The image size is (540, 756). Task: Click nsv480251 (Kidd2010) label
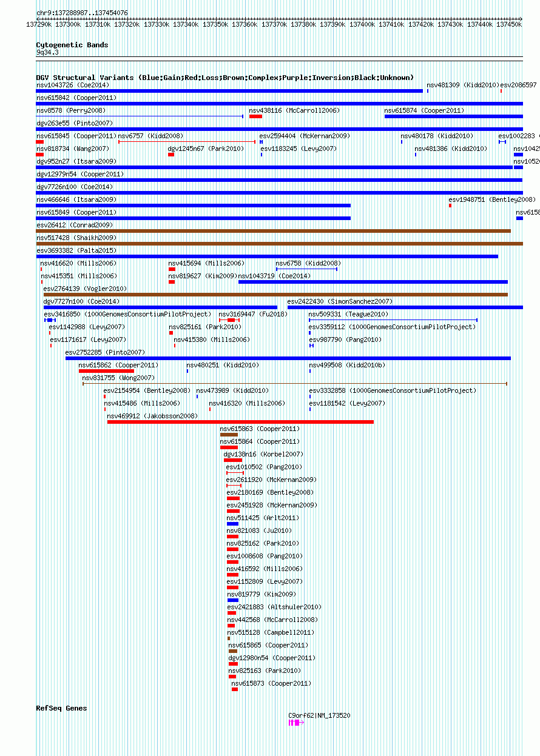tap(223, 365)
